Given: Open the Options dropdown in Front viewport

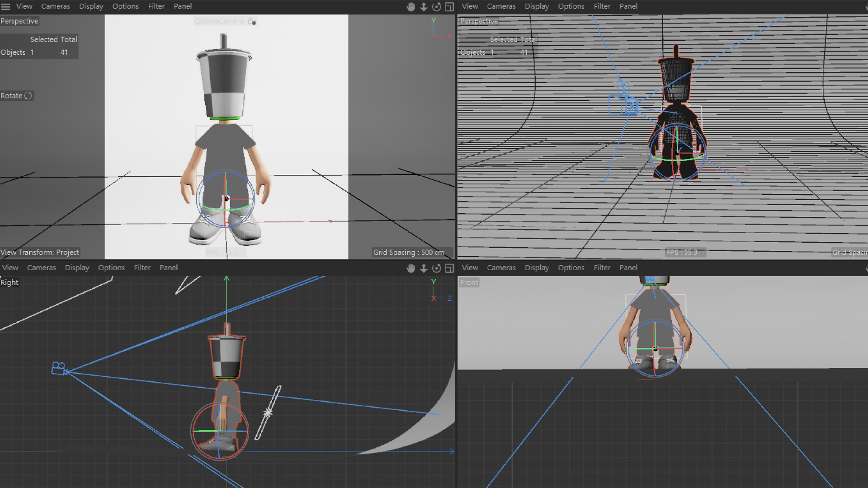Looking at the screenshot, I should pyautogui.click(x=571, y=267).
